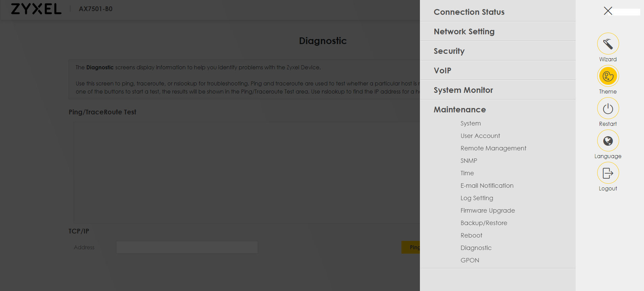This screenshot has width=644, height=291.
Task: Collapse the Maintenance menu section
Action: tap(459, 110)
